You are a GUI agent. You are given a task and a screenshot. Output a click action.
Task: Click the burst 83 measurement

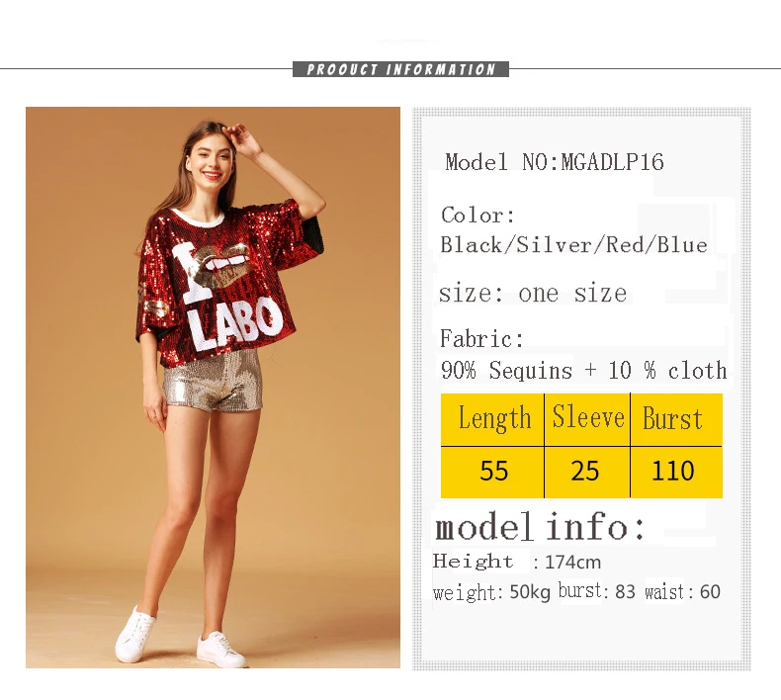[x=597, y=591]
